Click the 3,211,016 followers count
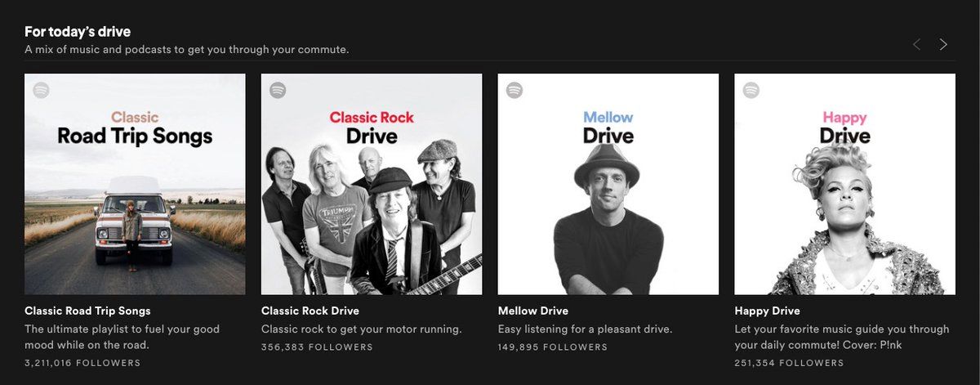The height and width of the screenshot is (385, 980). 82,363
